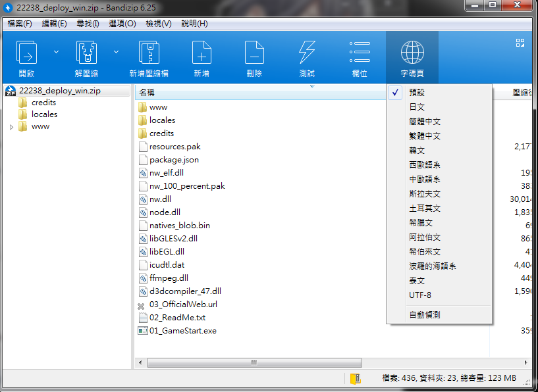Image resolution: width=538 pixels, height=392 pixels.
Task: Open dropdown arrow next to 解壓縮
Action: coord(116,52)
